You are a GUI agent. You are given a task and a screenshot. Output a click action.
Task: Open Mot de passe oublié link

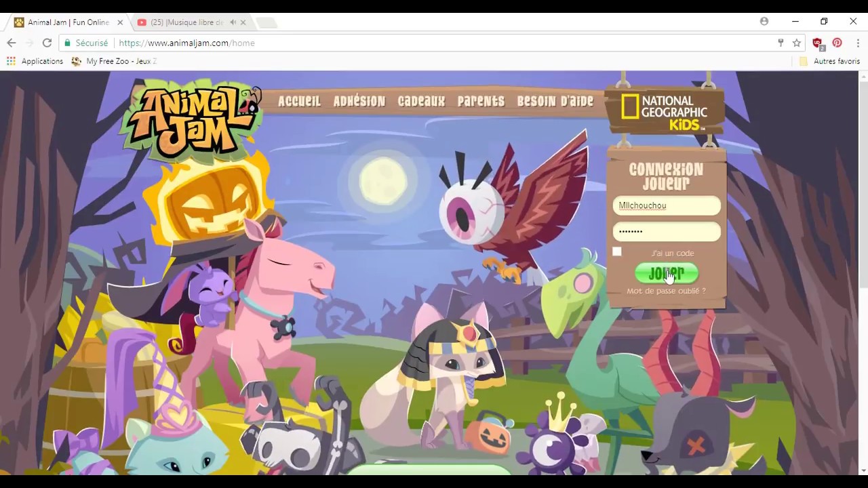(666, 291)
